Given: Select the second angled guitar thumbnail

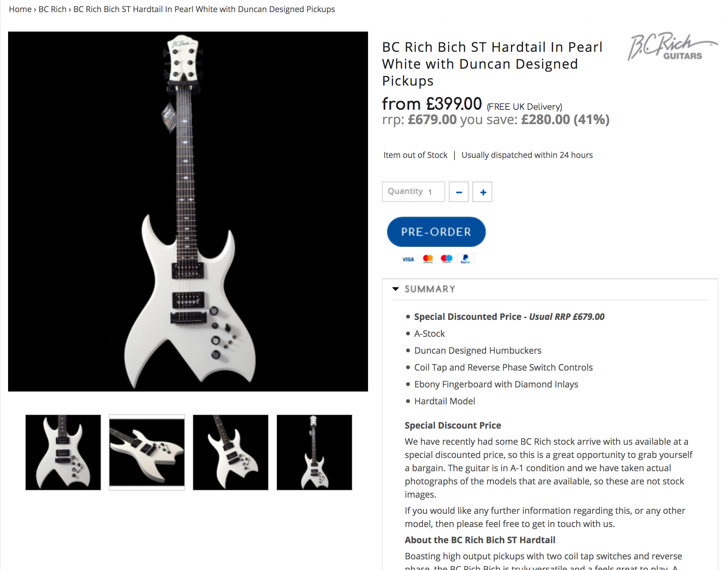Looking at the screenshot, I should pos(147,452).
